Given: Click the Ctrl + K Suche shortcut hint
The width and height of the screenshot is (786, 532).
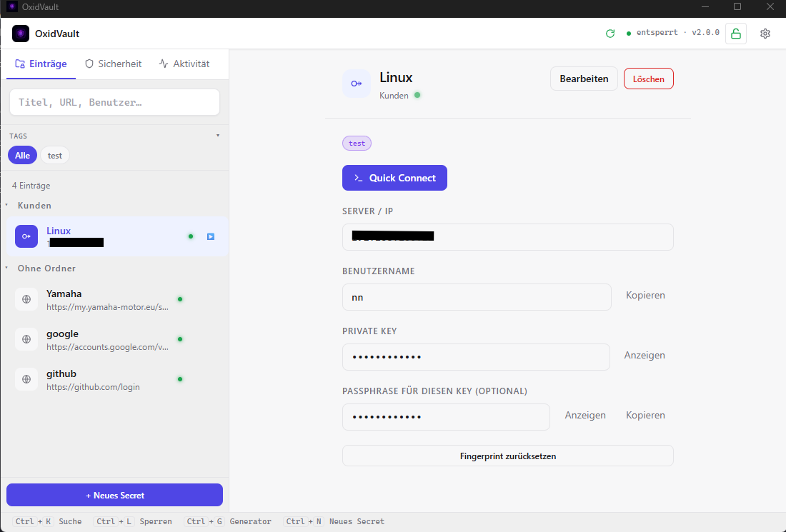Looking at the screenshot, I should coord(48,521).
